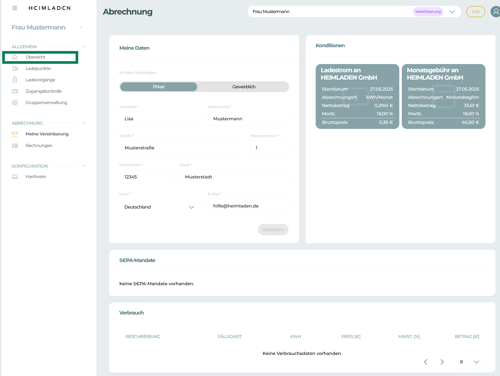Open the user profile avatar icon
The width and height of the screenshot is (500, 376).
coord(495,12)
